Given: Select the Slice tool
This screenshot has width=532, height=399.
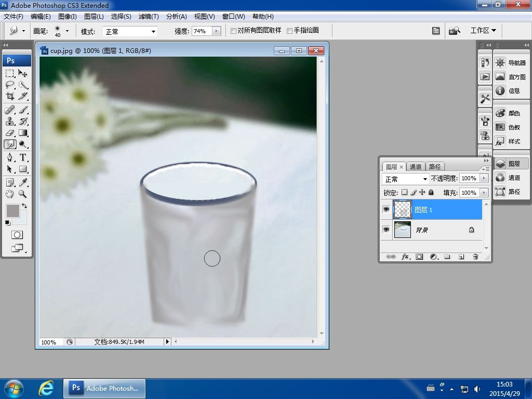Looking at the screenshot, I should pos(23,96).
